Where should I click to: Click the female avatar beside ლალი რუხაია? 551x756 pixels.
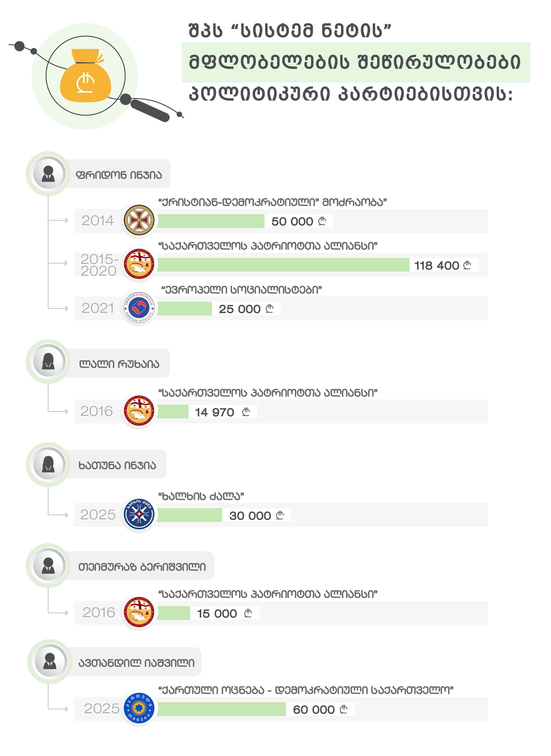click(48, 361)
